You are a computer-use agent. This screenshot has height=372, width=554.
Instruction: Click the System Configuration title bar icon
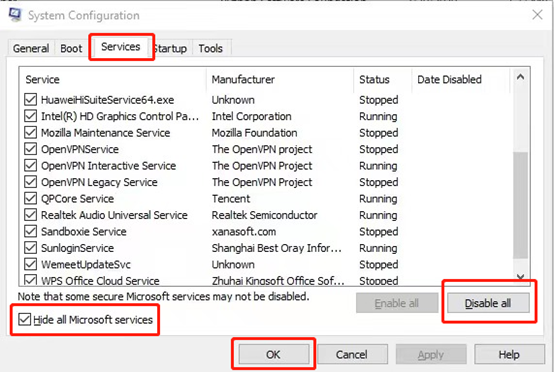point(15,15)
